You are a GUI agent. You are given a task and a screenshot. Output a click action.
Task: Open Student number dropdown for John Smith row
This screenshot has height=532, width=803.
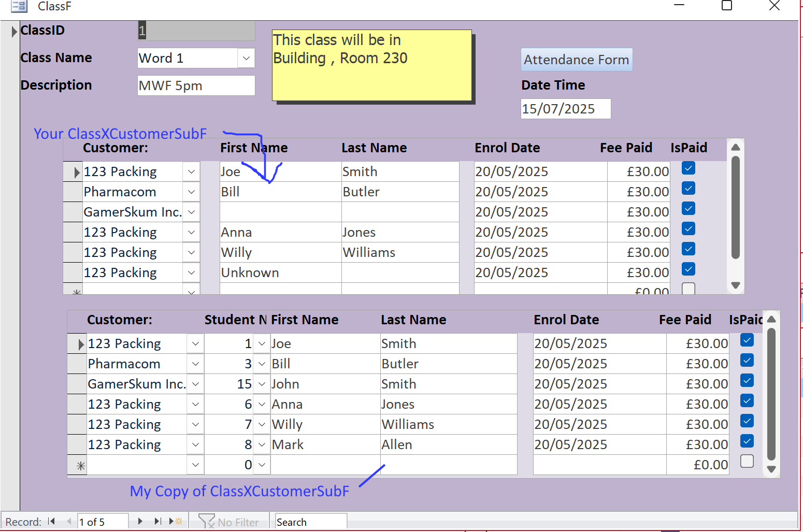(x=262, y=384)
